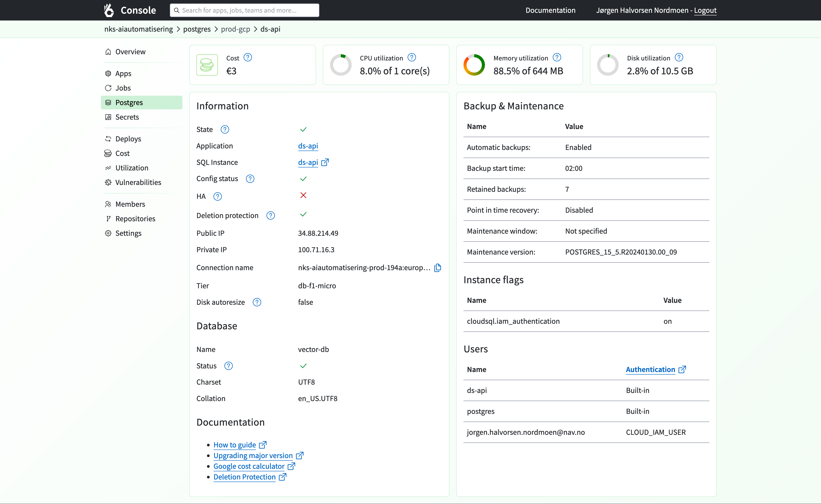Click the Config status help icon
The image size is (821, 504).
click(x=250, y=179)
